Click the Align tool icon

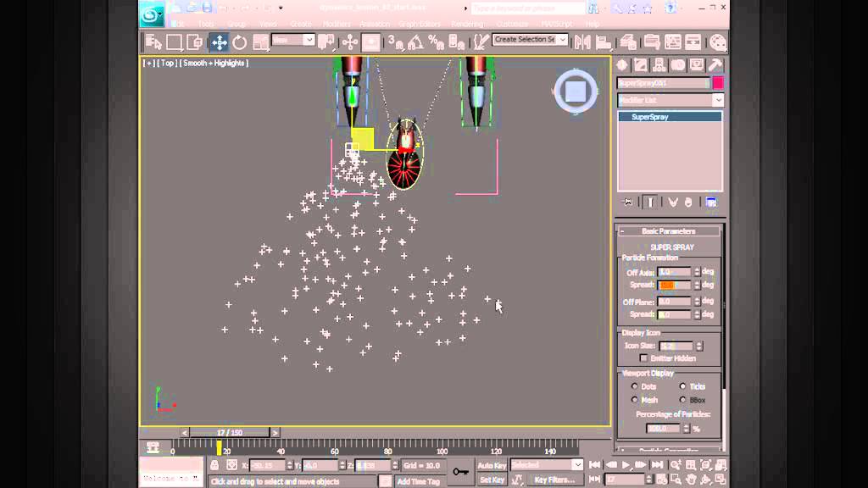tap(604, 42)
